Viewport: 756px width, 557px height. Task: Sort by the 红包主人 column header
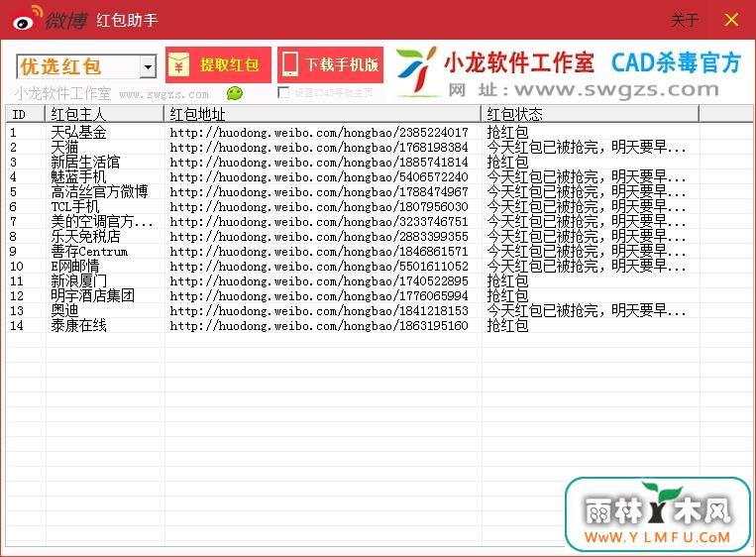click(104, 114)
